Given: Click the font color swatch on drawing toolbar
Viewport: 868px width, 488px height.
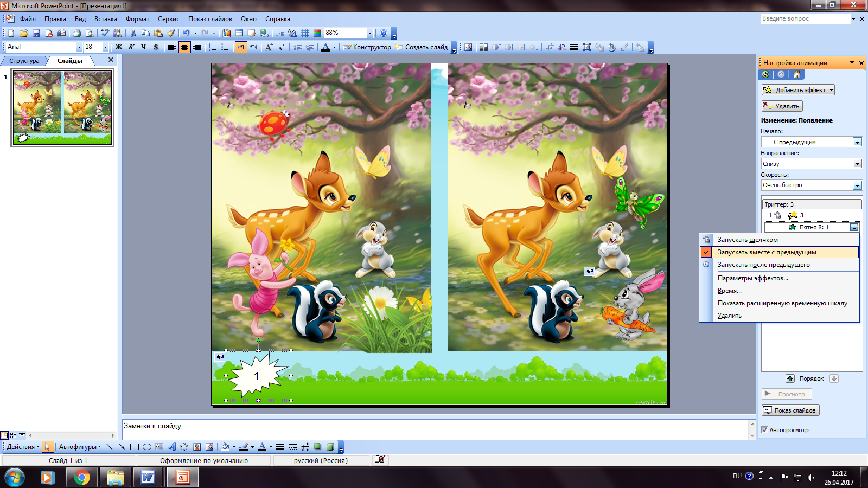Looking at the screenshot, I should [x=262, y=447].
